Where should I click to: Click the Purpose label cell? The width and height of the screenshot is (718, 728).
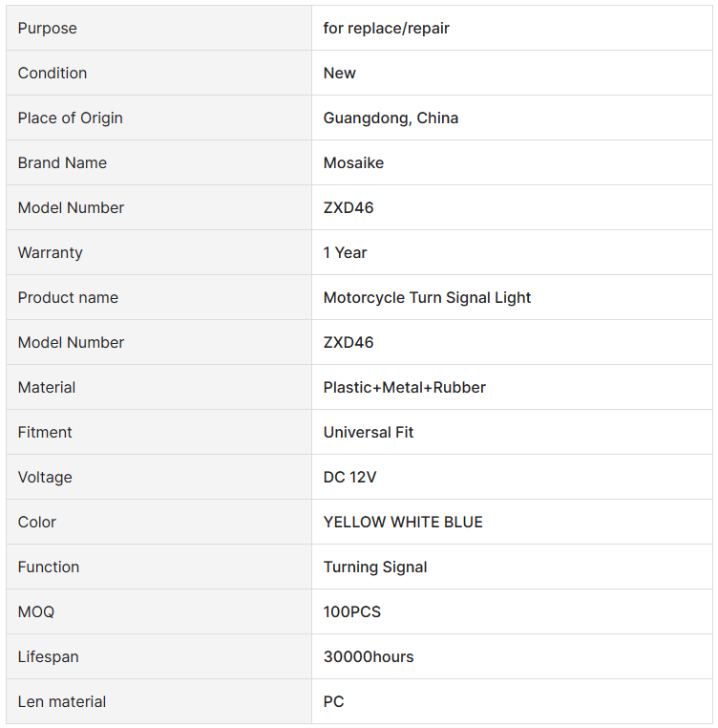[x=158, y=28]
